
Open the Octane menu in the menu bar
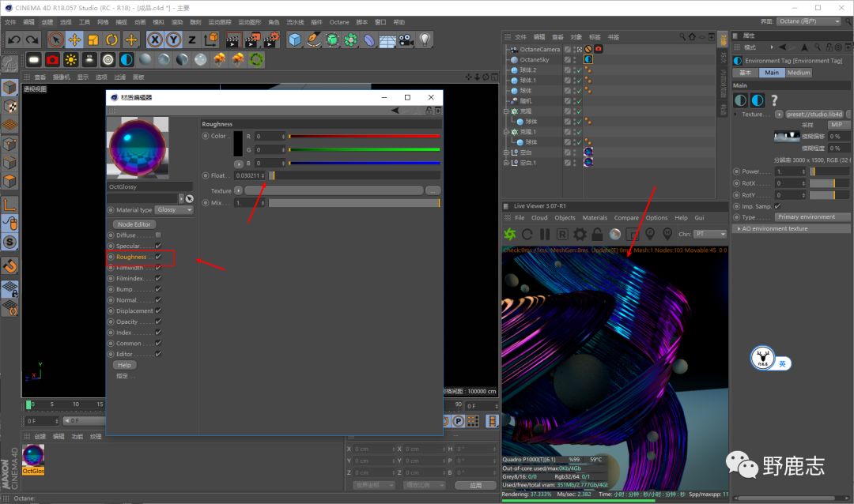[338, 22]
